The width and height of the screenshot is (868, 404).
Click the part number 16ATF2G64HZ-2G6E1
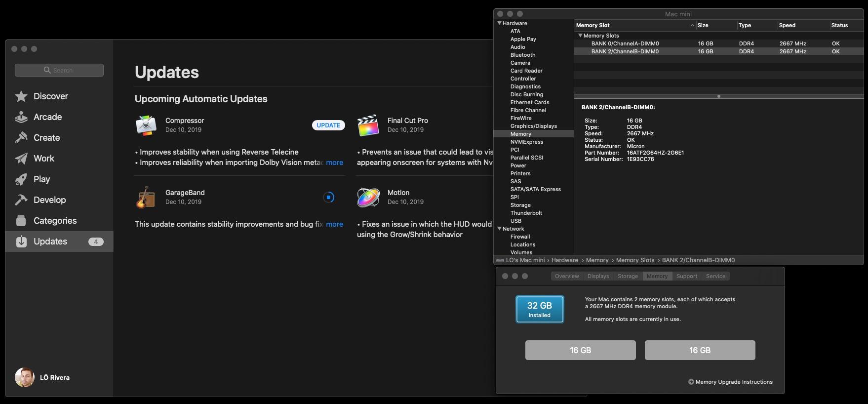pos(655,153)
